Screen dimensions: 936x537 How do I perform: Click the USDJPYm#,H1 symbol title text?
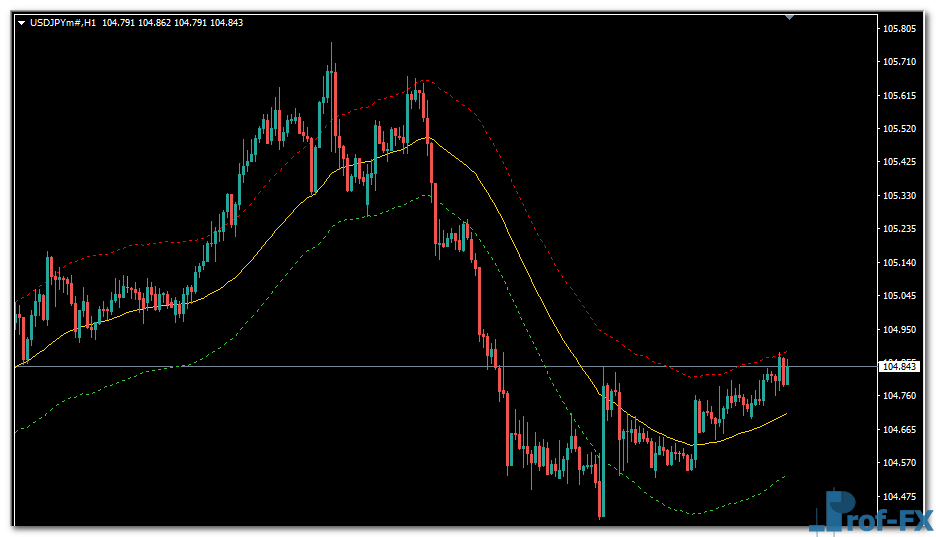tap(64, 22)
